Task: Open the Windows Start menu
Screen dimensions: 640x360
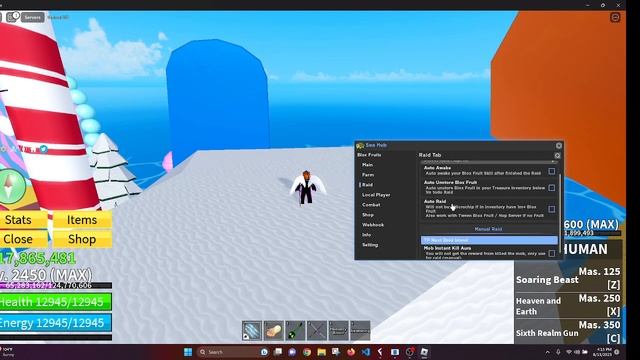Action: pyautogui.click(x=188, y=352)
